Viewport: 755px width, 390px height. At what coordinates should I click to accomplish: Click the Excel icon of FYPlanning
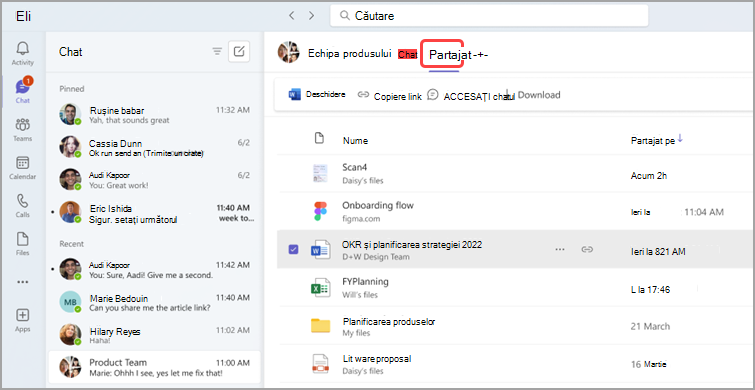tap(320, 287)
